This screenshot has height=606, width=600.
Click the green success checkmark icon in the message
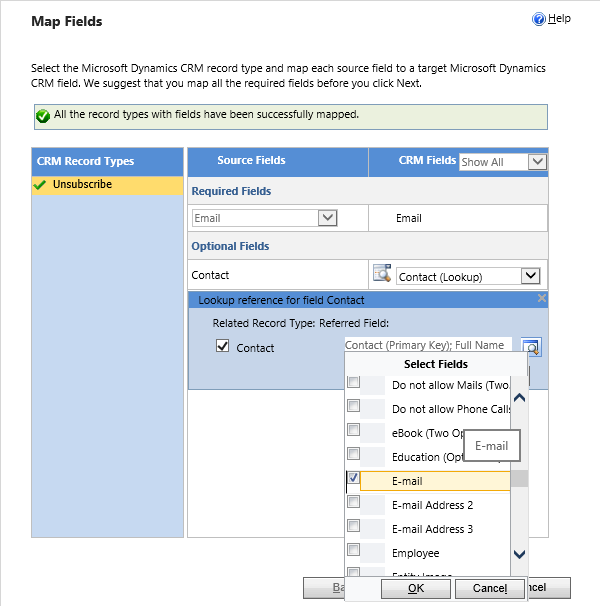(43, 116)
